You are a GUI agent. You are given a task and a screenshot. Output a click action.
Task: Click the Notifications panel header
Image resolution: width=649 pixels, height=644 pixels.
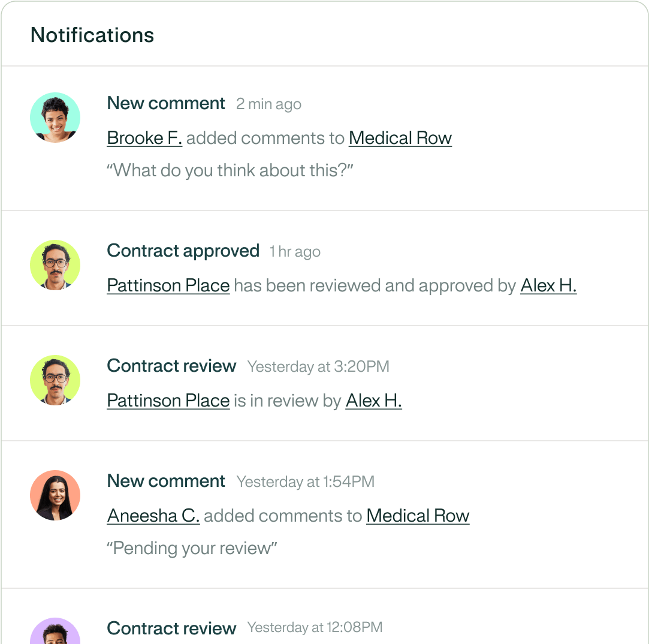(92, 35)
